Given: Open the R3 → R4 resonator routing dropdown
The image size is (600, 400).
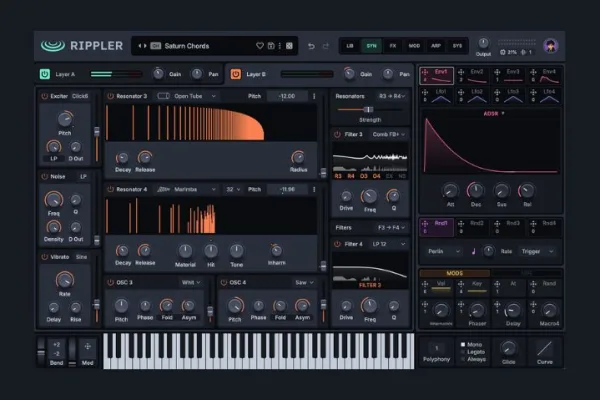Looking at the screenshot, I should (392, 96).
